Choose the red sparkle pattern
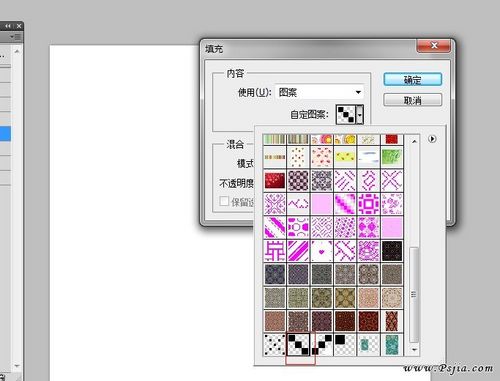 (275, 180)
